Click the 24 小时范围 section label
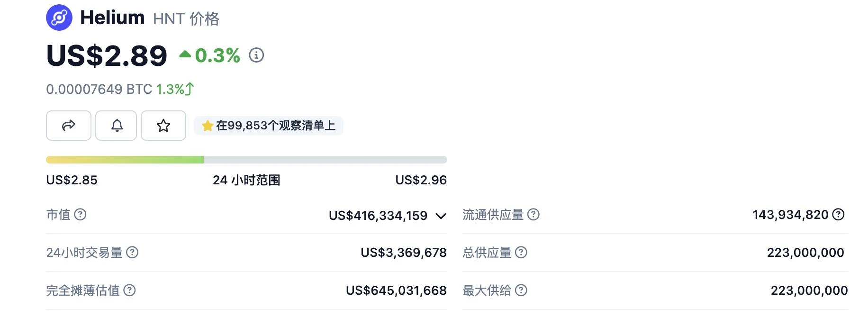This screenshot has width=868, height=327. [x=246, y=180]
